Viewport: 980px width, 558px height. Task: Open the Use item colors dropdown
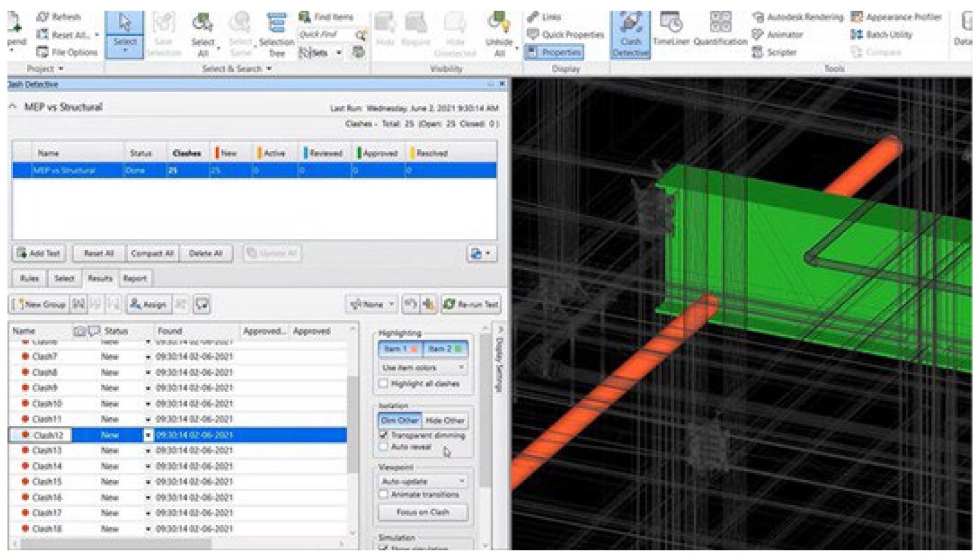423,368
